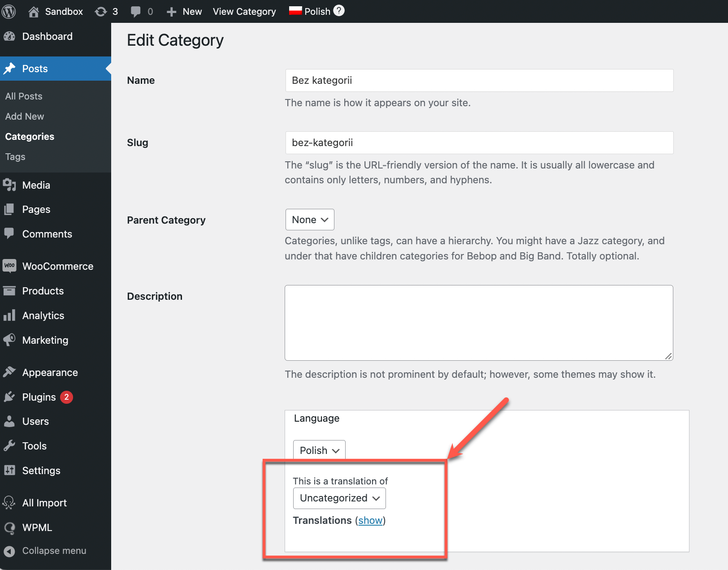This screenshot has height=570, width=728.
Task: Open the Media menu label
Action: pyautogui.click(x=36, y=185)
